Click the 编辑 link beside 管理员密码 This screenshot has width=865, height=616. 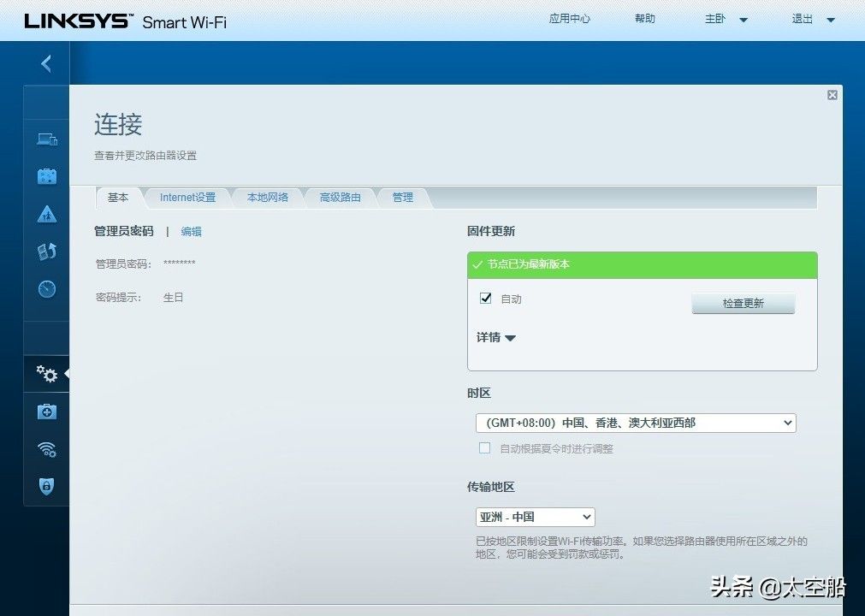pyautogui.click(x=191, y=231)
